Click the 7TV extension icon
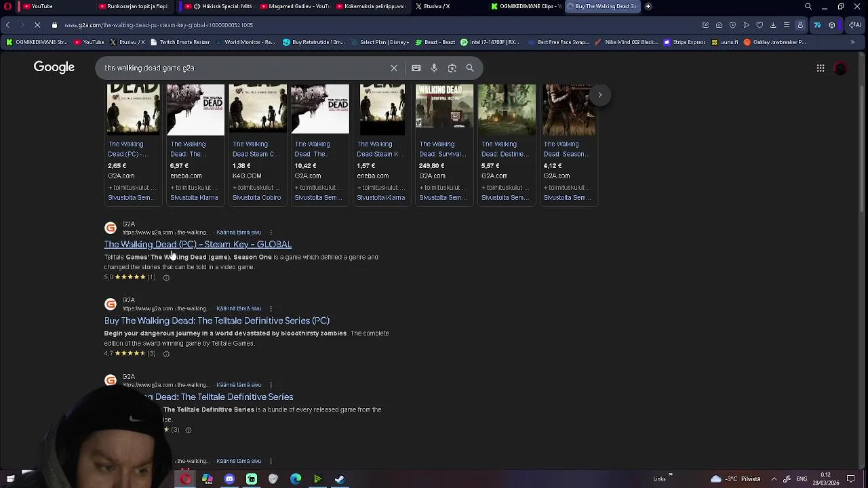The image size is (868, 488). pyautogui.click(x=818, y=25)
